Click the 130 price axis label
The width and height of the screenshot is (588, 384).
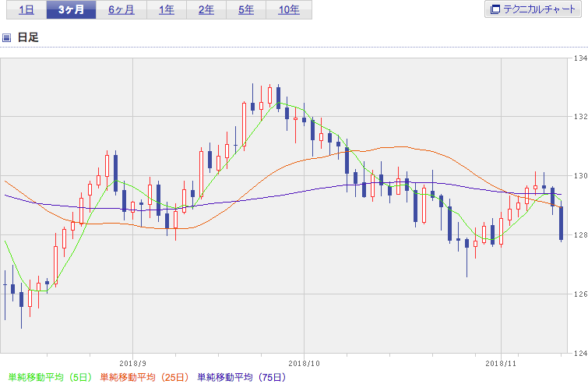coord(580,176)
